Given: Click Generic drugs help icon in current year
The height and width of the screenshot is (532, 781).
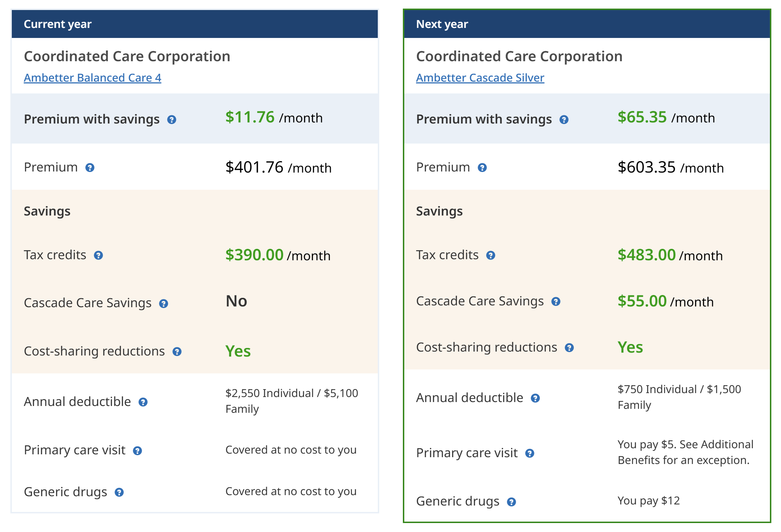Looking at the screenshot, I should (119, 492).
